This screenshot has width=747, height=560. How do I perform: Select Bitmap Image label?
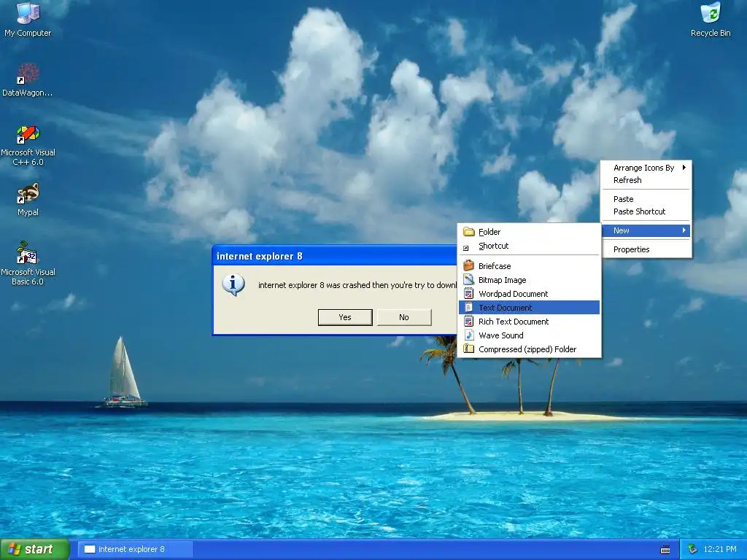click(502, 280)
